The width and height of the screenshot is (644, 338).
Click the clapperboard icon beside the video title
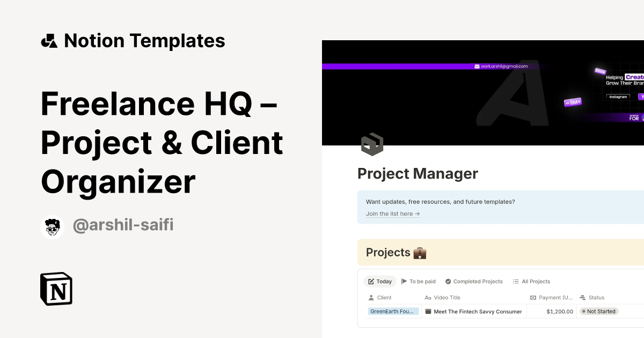pyautogui.click(x=428, y=311)
